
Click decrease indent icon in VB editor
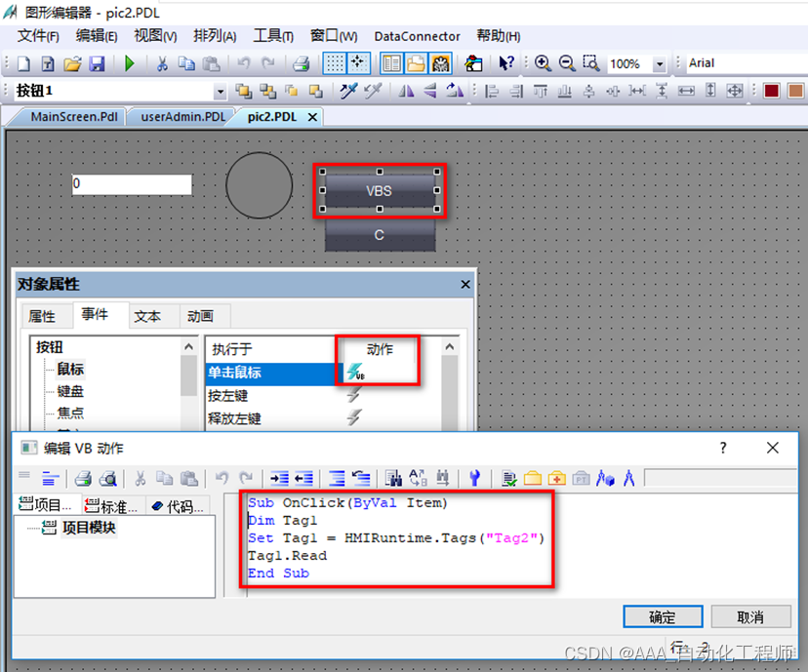point(304,478)
